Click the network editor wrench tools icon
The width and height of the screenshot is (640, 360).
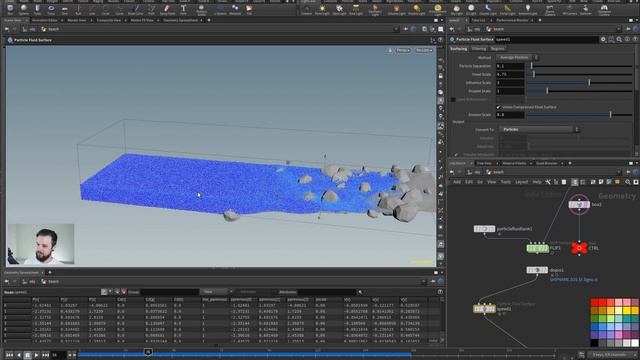click(548, 182)
